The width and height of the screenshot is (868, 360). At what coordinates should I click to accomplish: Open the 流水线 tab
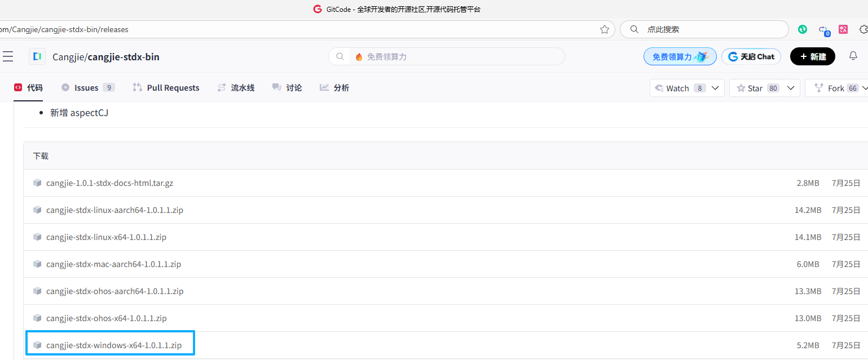click(236, 88)
